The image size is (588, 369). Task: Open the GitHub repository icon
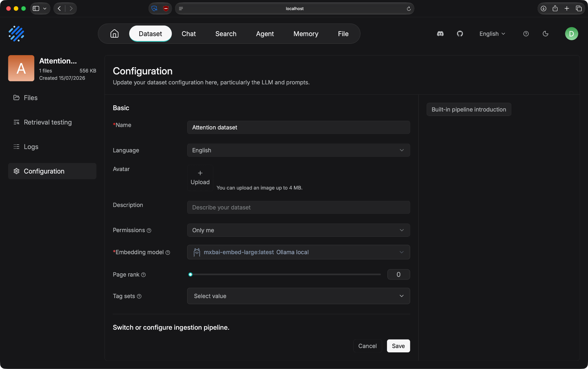coord(460,34)
